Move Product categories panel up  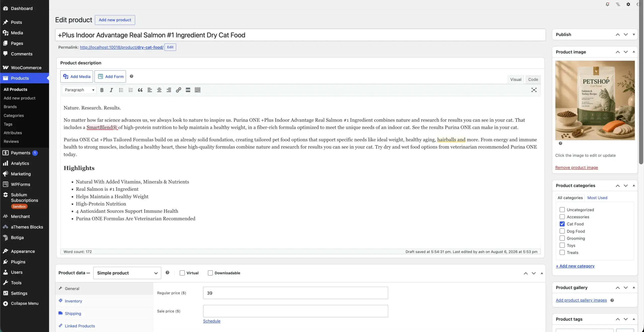pyautogui.click(x=618, y=186)
